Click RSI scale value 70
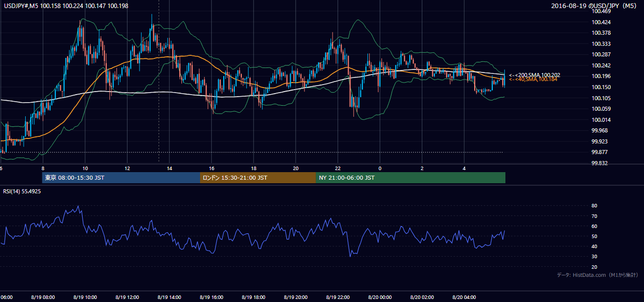Viewport: 644px width, 302px height. pos(595,216)
